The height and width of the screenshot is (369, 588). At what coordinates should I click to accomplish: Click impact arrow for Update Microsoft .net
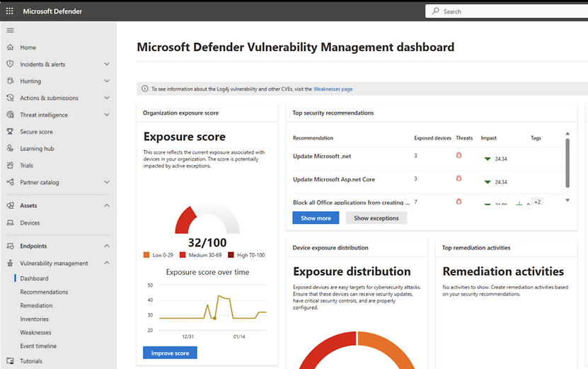click(x=488, y=159)
